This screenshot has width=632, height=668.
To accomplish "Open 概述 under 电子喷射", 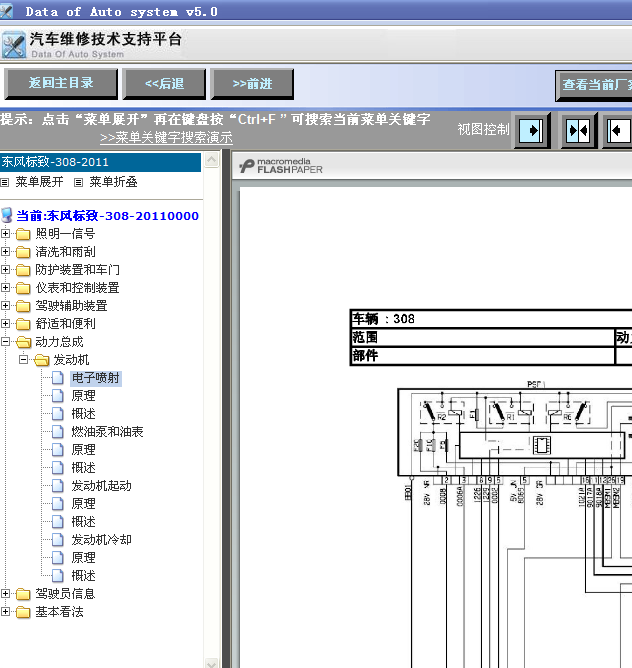I will click(x=84, y=414).
